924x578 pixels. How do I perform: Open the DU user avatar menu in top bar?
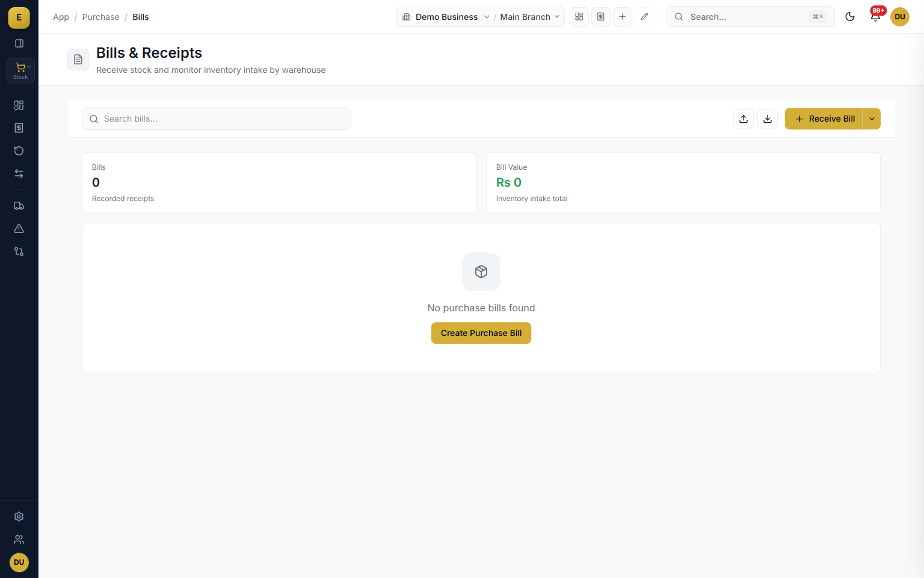coord(900,17)
